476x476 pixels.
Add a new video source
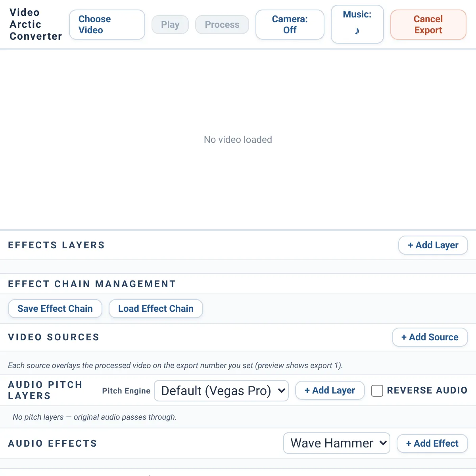coord(430,337)
